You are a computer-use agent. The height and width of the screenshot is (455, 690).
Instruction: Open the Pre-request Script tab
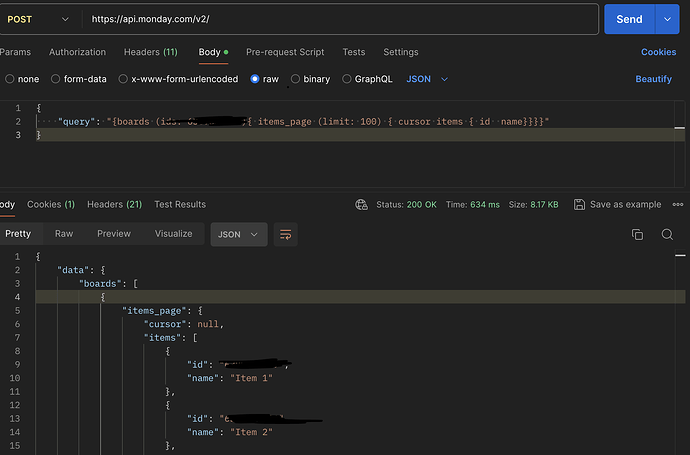[285, 52]
